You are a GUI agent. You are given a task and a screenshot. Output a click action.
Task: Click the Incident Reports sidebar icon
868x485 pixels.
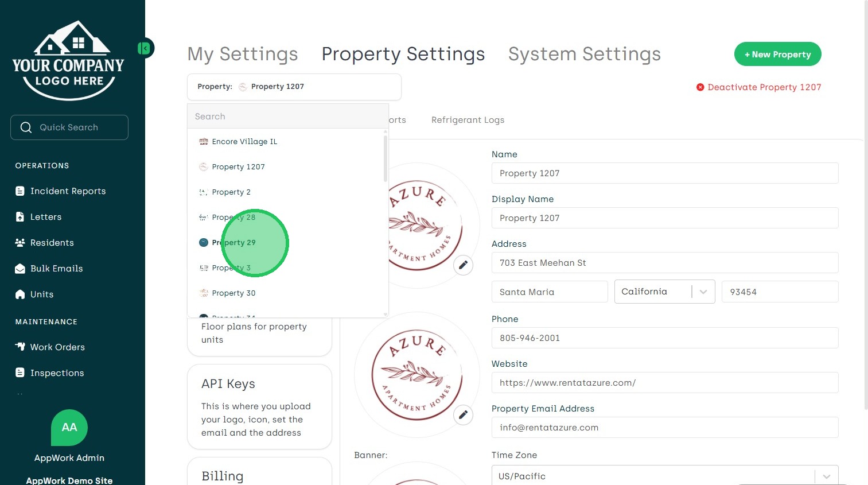click(x=20, y=191)
